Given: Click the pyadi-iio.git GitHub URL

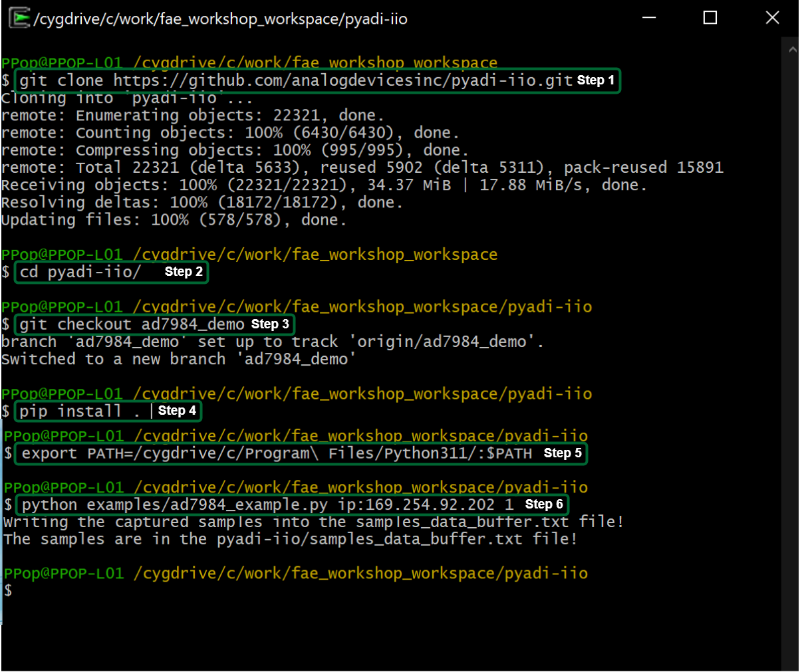Looking at the screenshot, I should pos(342,81).
